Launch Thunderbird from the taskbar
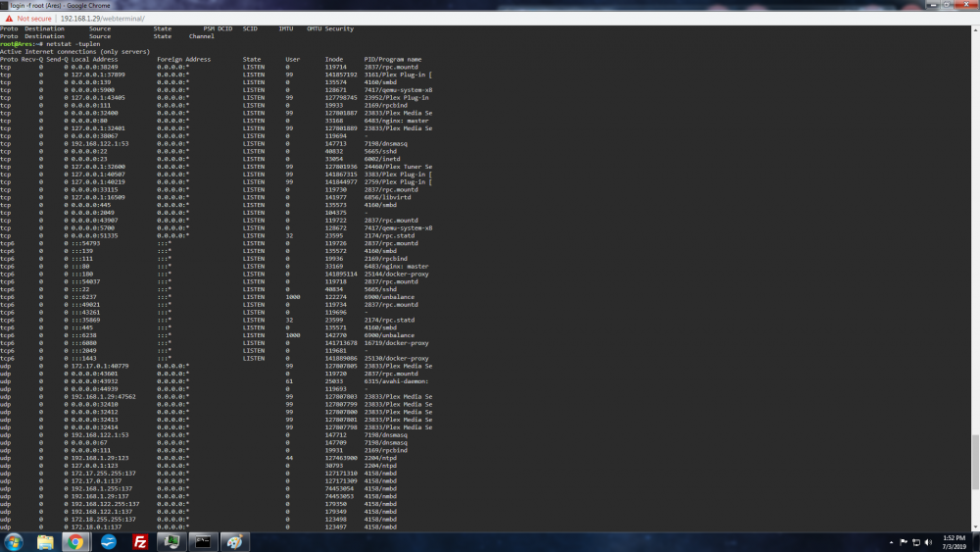This screenshot has height=552, width=980. pos(109,542)
